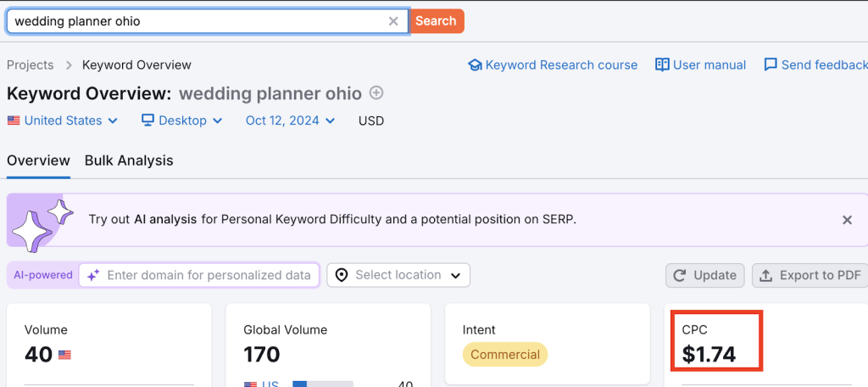
Task: Open the Oct 12, 2024 date dropdown
Action: (290, 121)
